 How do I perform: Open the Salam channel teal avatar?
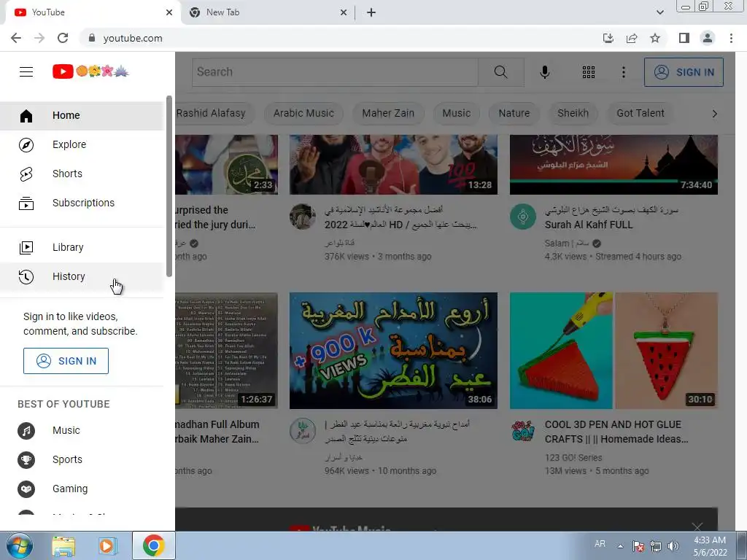click(x=522, y=217)
